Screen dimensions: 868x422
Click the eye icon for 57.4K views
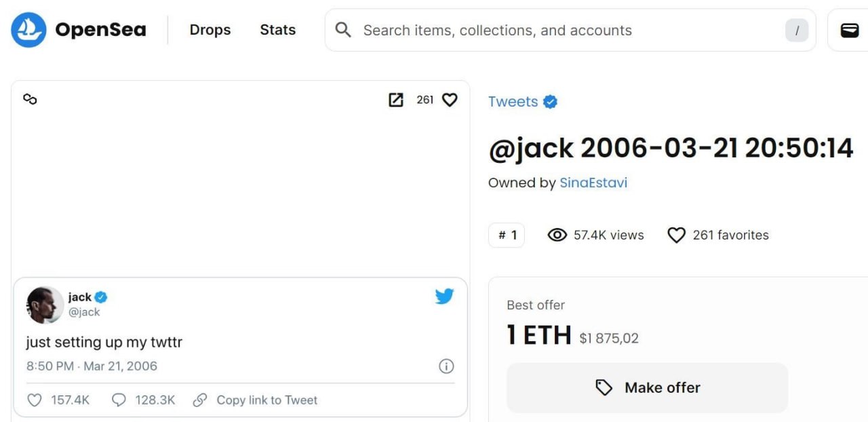pyautogui.click(x=557, y=235)
